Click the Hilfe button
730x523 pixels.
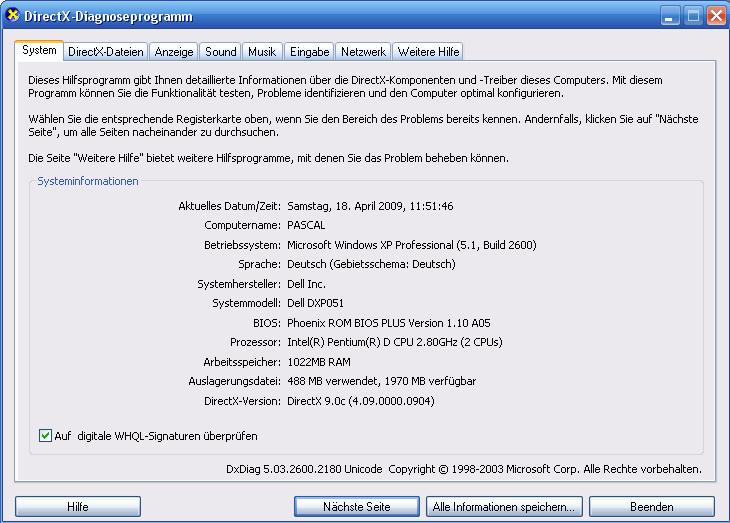coord(78,507)
